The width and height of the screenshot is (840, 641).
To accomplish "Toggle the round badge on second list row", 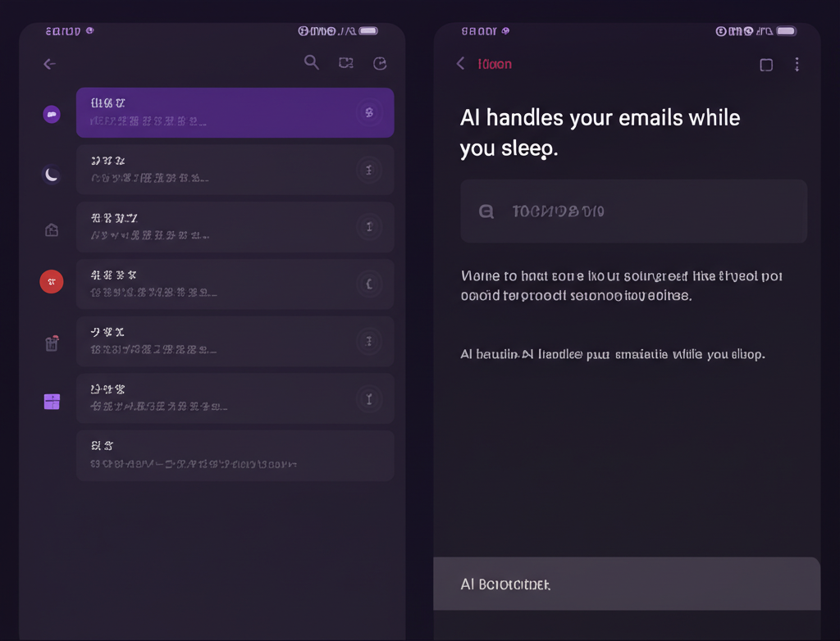I will [x=369, y=170].
